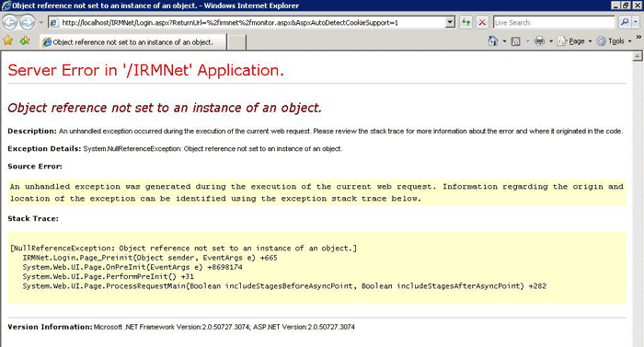Click the 'Stack Trace:' label
Screen dimensions: 644x347
[x=33, y=218]
